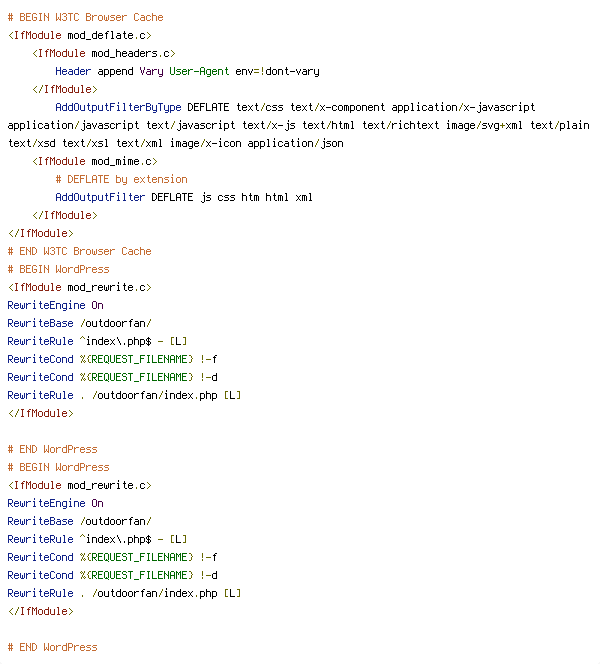
Task: Click the 'text/xsl' MIME type
Action: (86, 143)
